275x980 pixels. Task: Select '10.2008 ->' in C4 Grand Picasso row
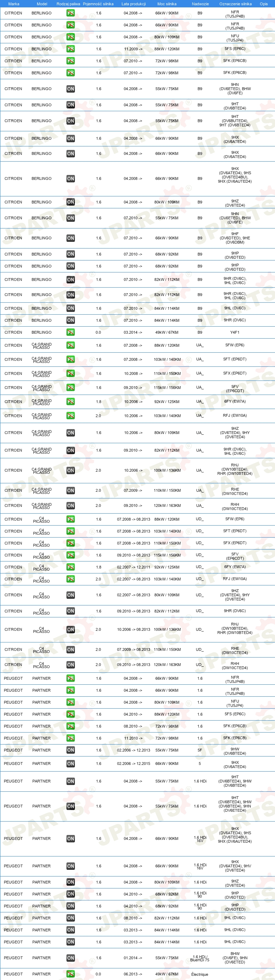pos(133,373)
